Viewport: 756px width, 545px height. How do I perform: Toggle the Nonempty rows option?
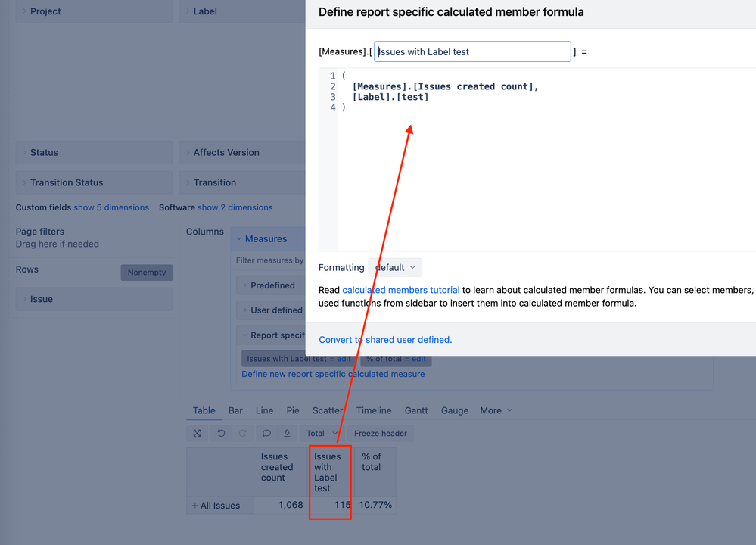(146, 272)
